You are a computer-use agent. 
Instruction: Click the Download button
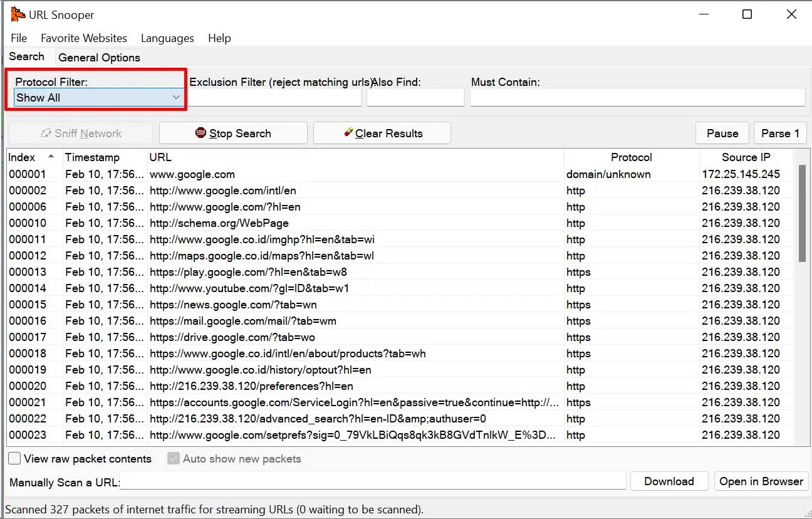pos(669,481)
